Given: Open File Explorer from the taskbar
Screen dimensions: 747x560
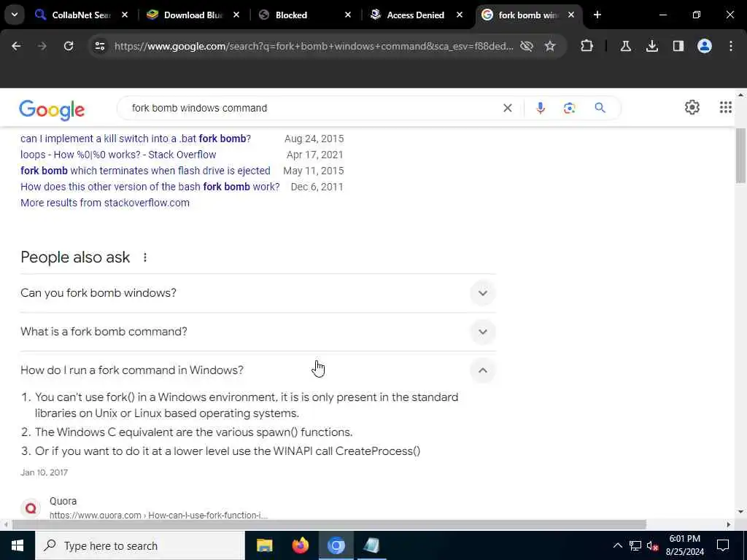Looking at the screenshot, I should (264, 545).
